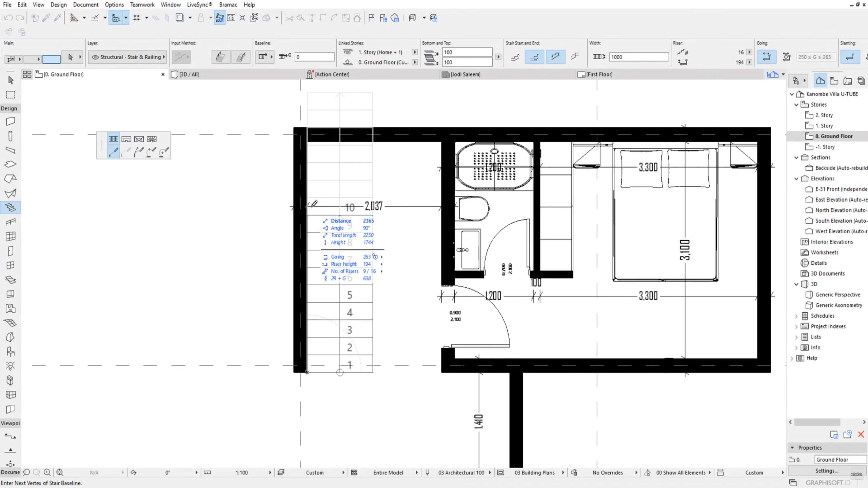Select the Curtain Wall tool
The image size is (868, 488).
tap(11, 236)
